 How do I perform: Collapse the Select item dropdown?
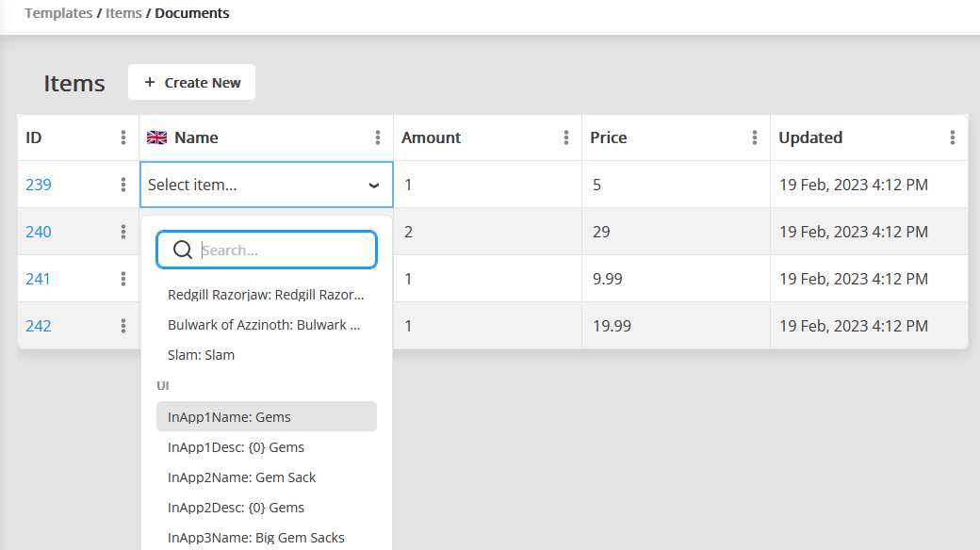(x=374, y=186)
